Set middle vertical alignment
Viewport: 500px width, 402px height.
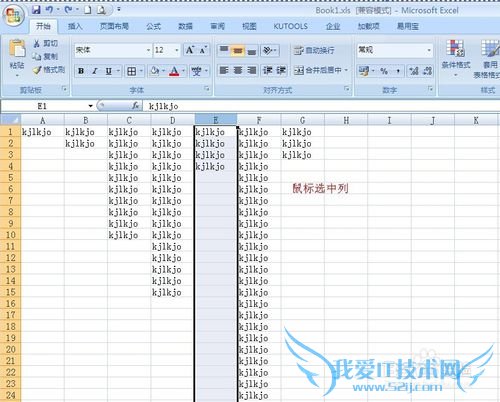pos(238,50)
